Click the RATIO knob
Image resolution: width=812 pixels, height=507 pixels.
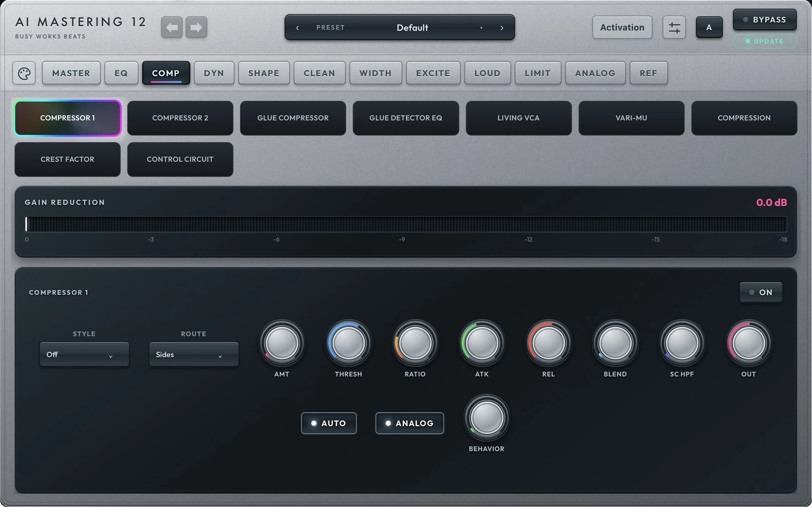pyautogui.click(x=415, y=343)
